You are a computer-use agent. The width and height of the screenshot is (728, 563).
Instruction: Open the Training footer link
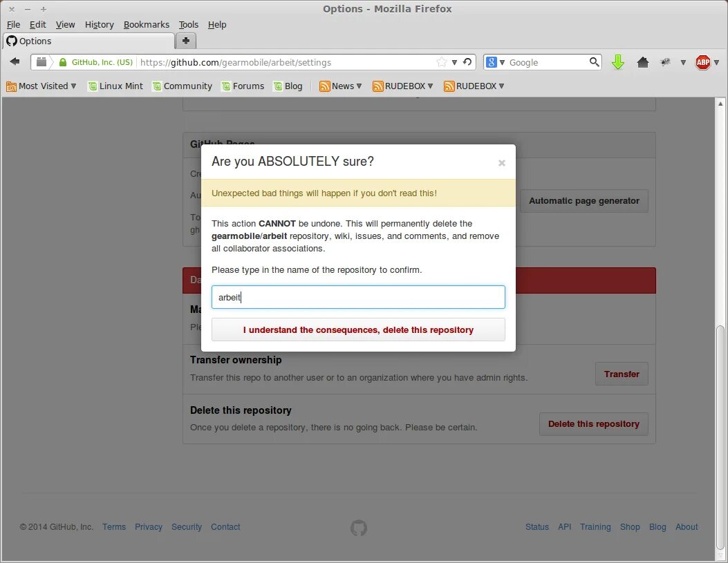pyautogui.click(x=595, y=527)
